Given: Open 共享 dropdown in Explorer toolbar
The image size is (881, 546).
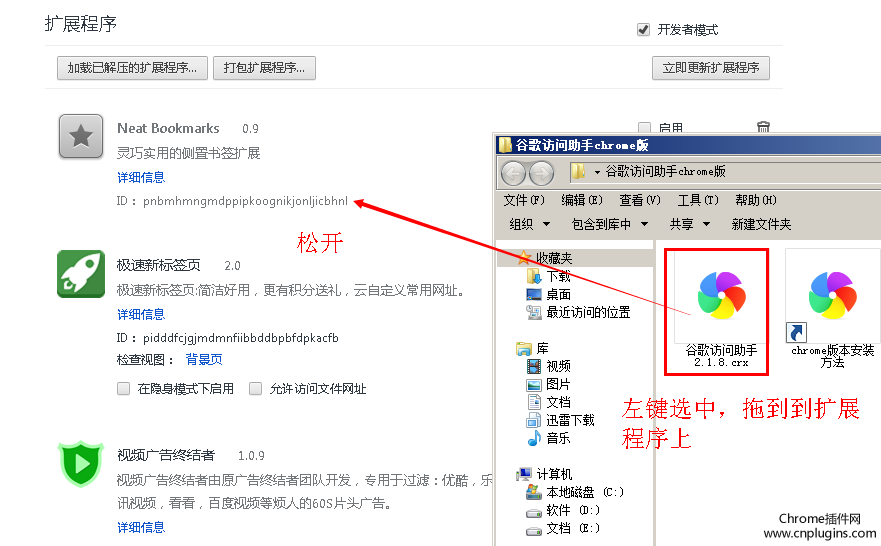Looking at the screenshot, I should [689, 224].
